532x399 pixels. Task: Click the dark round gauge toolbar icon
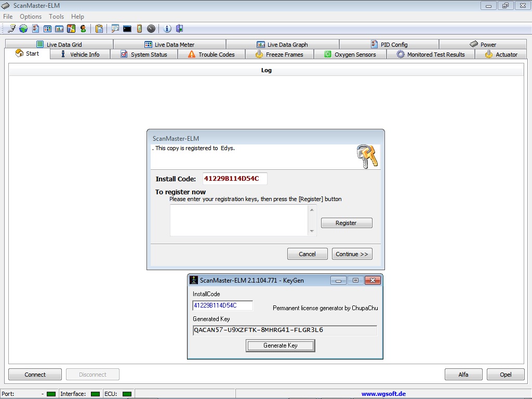tap(151, 29)
